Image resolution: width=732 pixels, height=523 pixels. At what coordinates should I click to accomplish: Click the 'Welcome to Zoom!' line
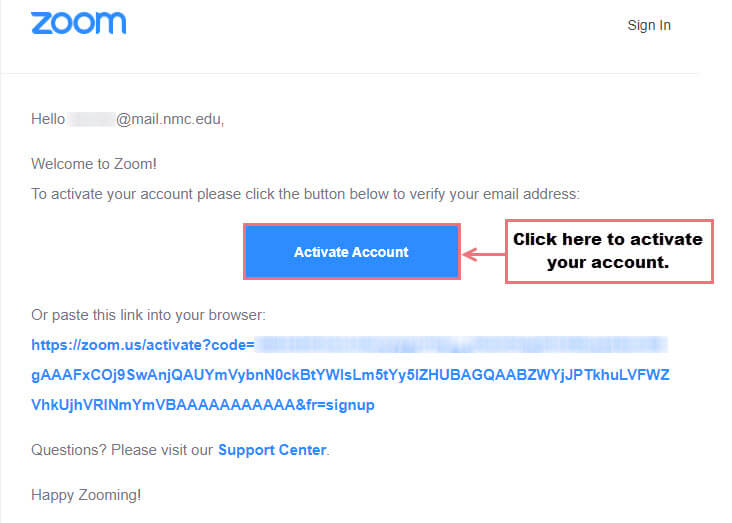pyautogui.click(x=94, y=164)
